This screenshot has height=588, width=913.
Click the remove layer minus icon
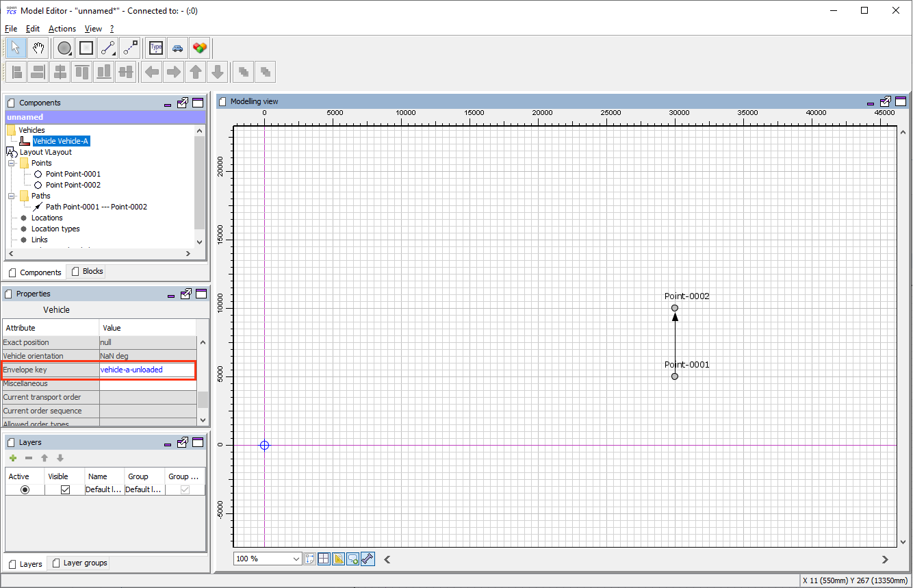[x=29, y=458]
